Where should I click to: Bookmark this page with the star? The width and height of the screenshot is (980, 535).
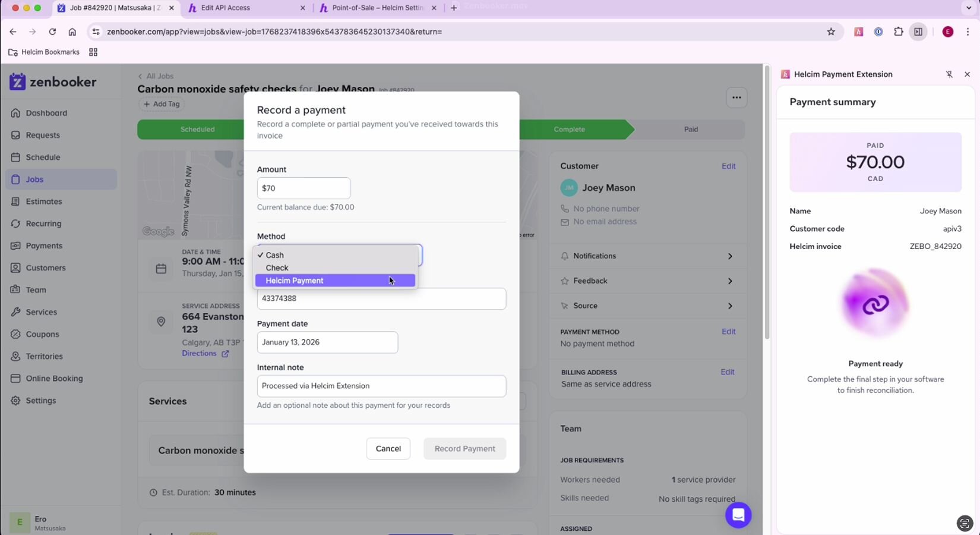pyautogui.click(x=831, y=32)
